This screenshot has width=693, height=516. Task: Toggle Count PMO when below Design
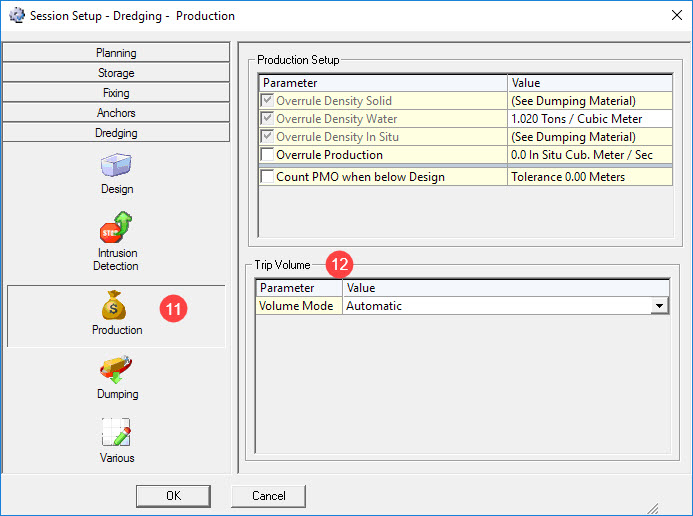tap(267, 177)
